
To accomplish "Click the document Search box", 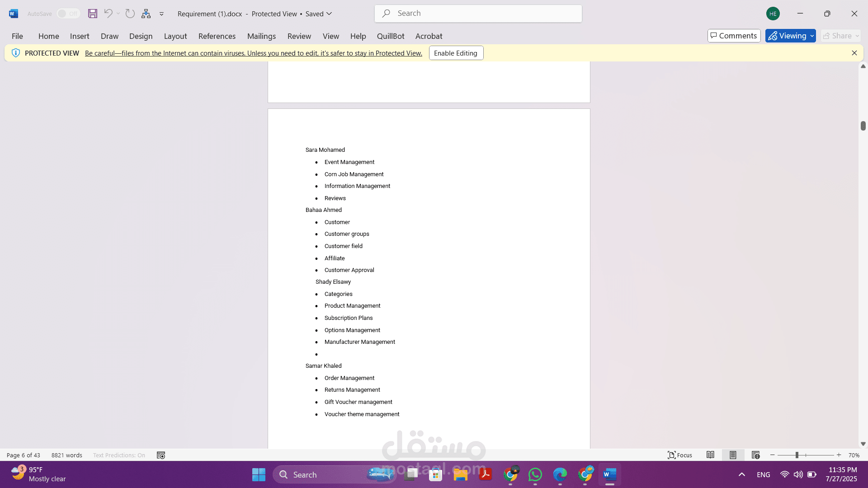I will click(x=478, y=14).
